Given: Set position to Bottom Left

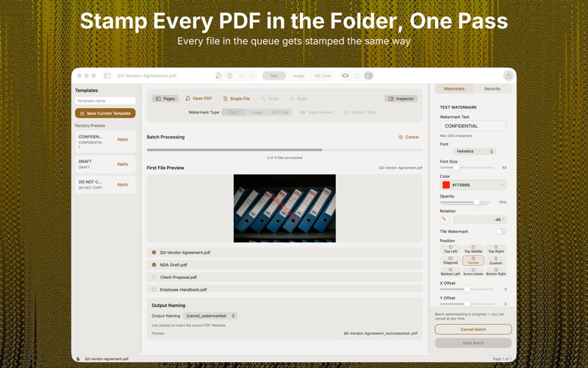Looking at the screenshot, I should point(451,272).
